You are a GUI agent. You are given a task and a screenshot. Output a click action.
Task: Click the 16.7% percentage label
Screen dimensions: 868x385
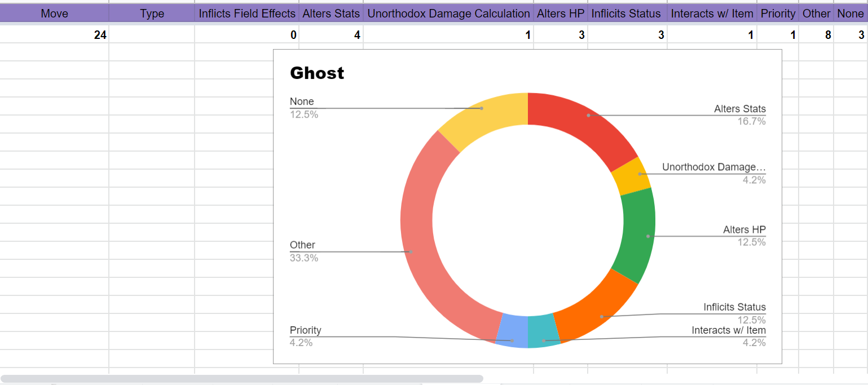coord(752,121)
